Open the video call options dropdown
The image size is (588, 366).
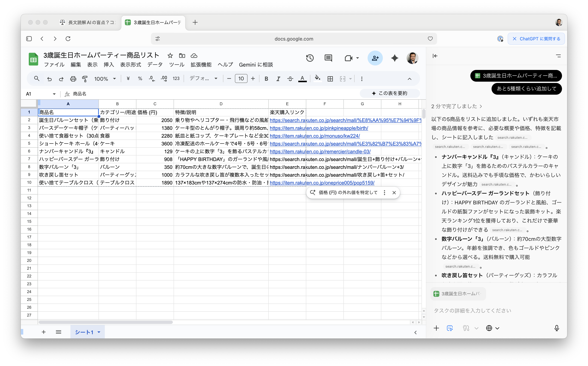[x=358, y=58]
